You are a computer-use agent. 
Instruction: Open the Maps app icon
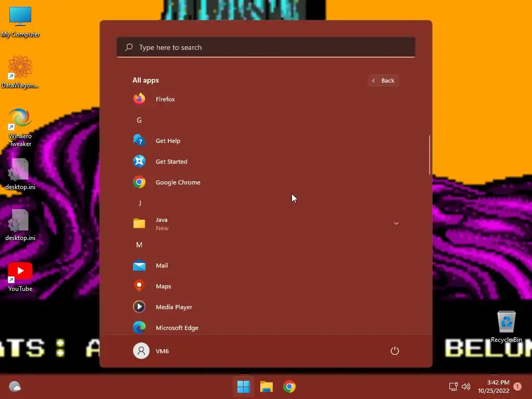pos(139,286)
